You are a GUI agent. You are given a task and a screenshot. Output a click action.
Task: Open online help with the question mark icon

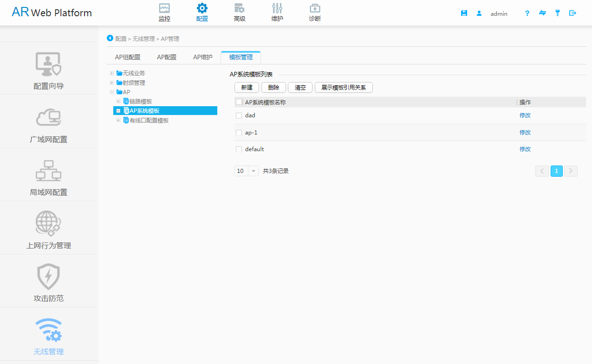[527, 13]
